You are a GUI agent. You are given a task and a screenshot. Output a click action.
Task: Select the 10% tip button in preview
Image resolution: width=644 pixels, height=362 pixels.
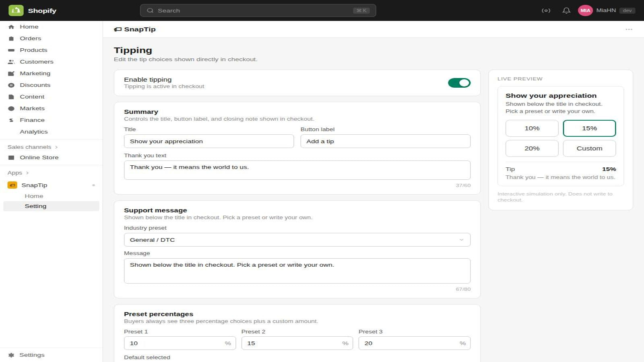pyautogui.click(x=532, y=128)
